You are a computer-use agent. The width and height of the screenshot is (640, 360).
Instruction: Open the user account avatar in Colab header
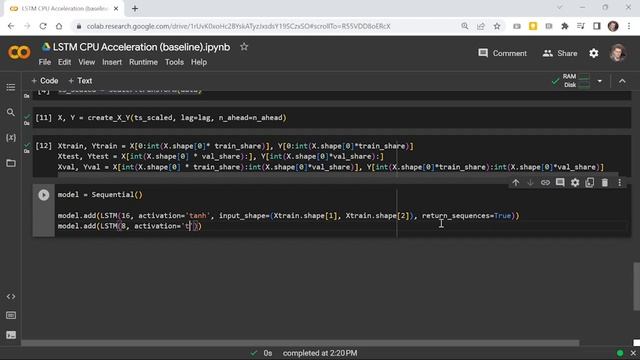618,53
